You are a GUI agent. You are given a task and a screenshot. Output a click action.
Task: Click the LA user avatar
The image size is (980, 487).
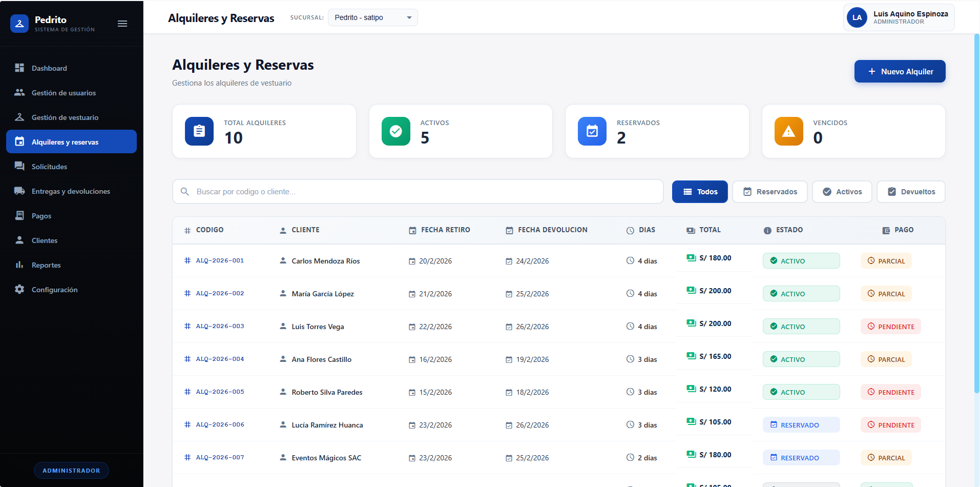pyautogui.click(x=857, y=17)
